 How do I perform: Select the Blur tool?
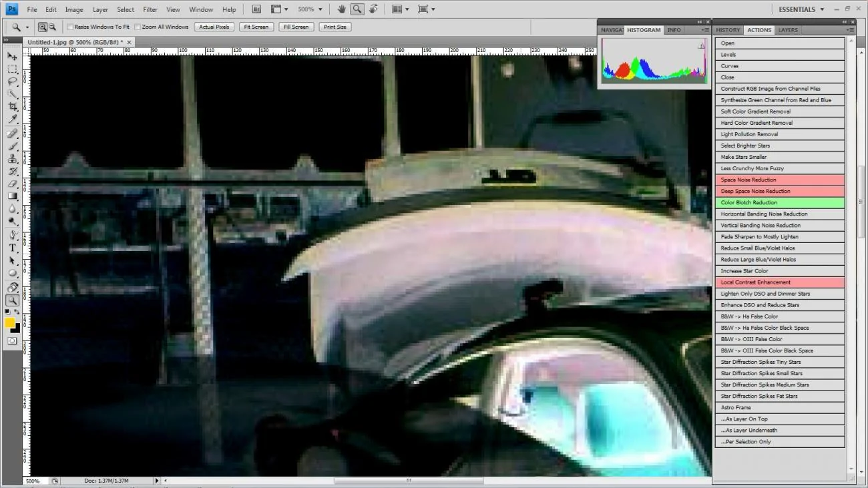coord(12,208)
